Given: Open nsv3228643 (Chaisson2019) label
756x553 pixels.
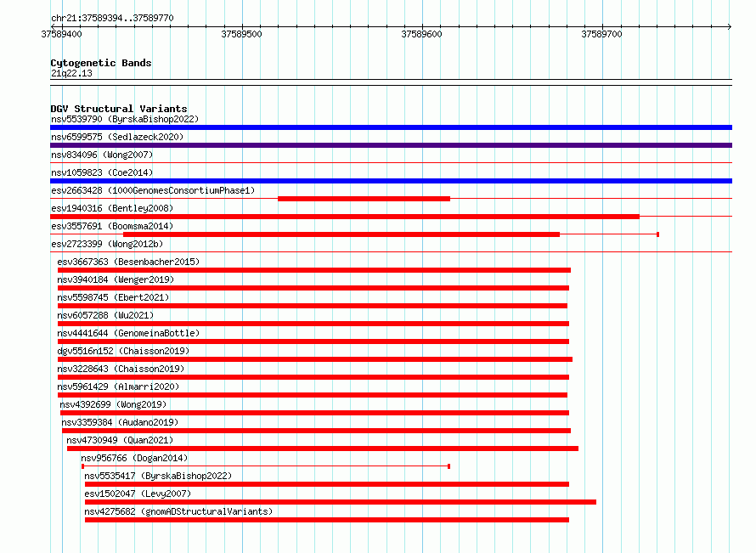Looking at the screenshot, I should (121, 369).
